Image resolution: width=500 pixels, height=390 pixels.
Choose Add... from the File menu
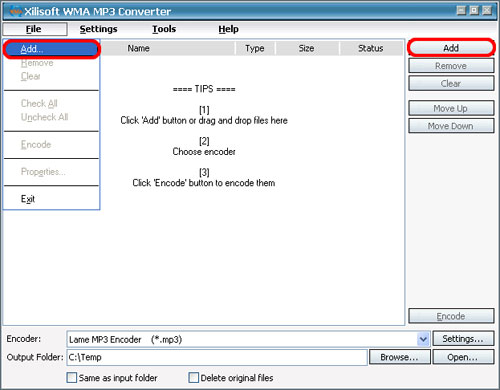[52, 49]
